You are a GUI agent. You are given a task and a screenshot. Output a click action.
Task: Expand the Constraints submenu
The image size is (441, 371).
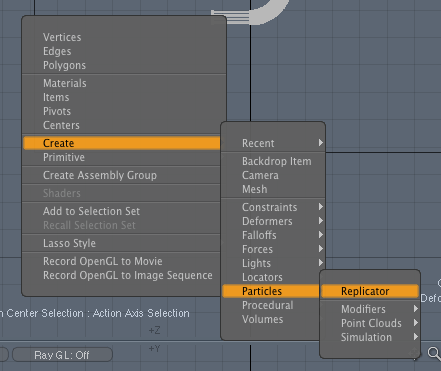click(273, 207)
